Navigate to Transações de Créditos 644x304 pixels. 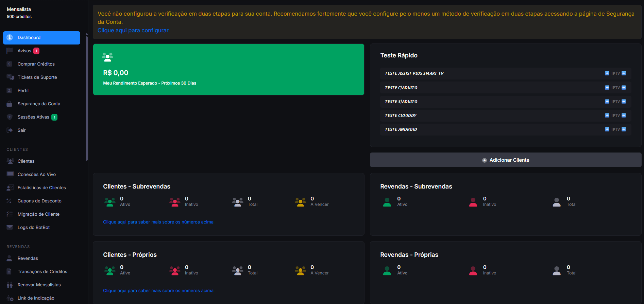[41, 271]
